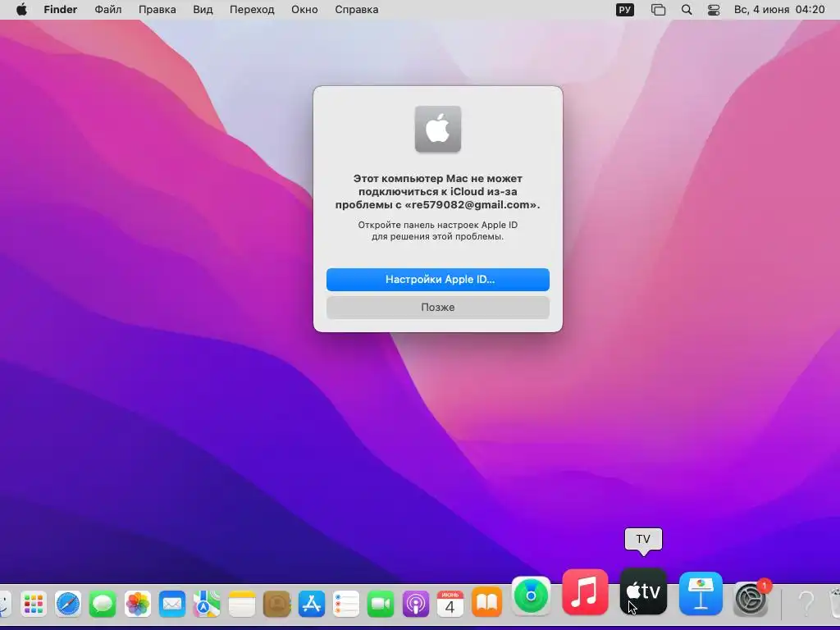Click the question mark icon in Dock

(806, 603)
